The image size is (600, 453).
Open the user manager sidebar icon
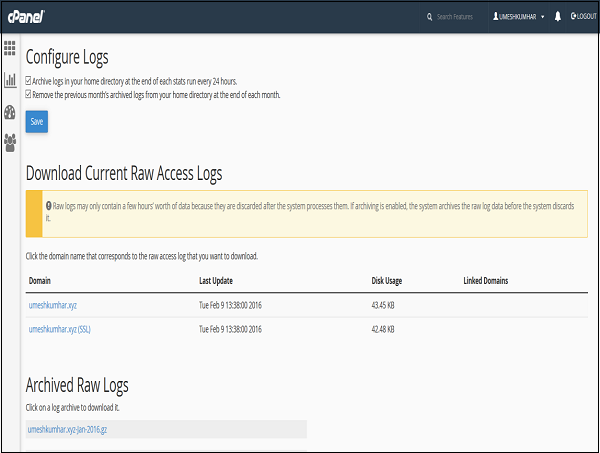click(x=10, y=143)
